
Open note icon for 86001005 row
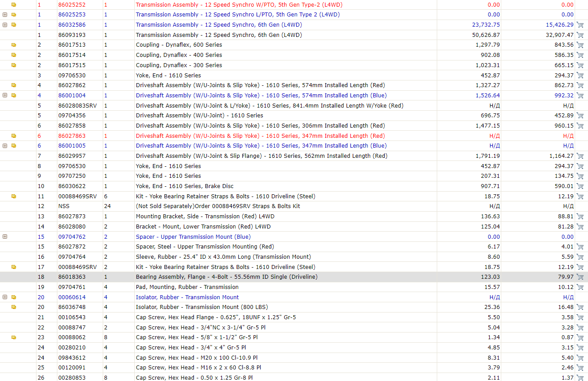pyautogui.click(x=14, y=146)
